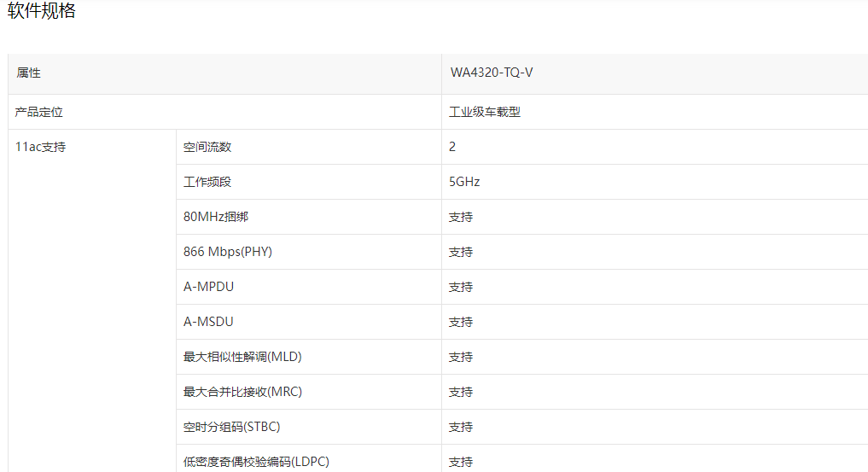Select the 最大合并比接收(MRC) label
The height and width of the screenshot is (472, 868).
point(242,392)
